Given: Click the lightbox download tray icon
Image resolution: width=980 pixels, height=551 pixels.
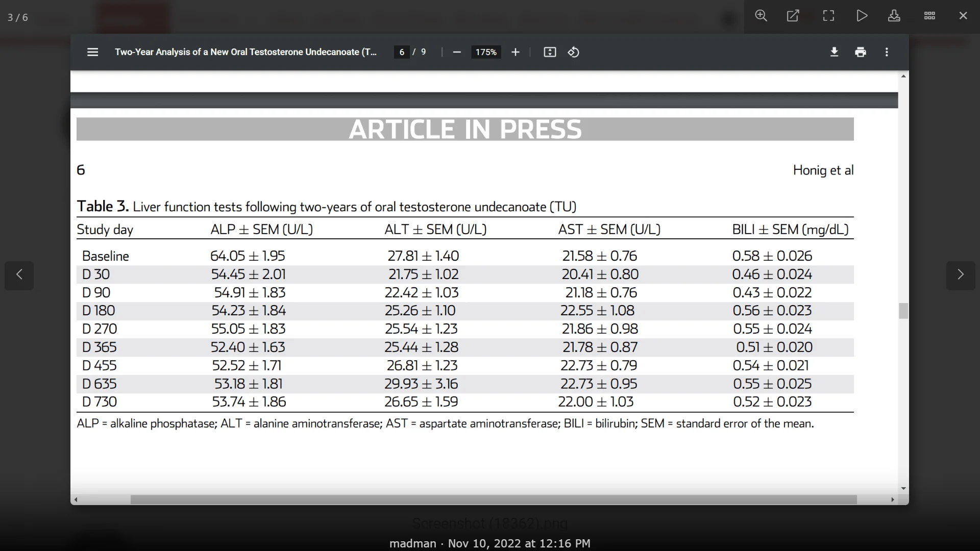Looking at the screenshot, I should coord(894,16).
